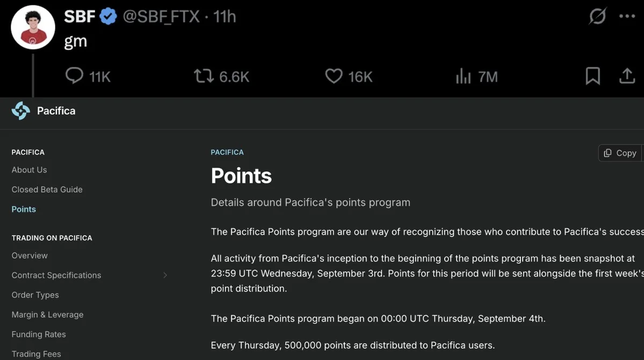Click the reply comment bubble icon

point(74,76)
